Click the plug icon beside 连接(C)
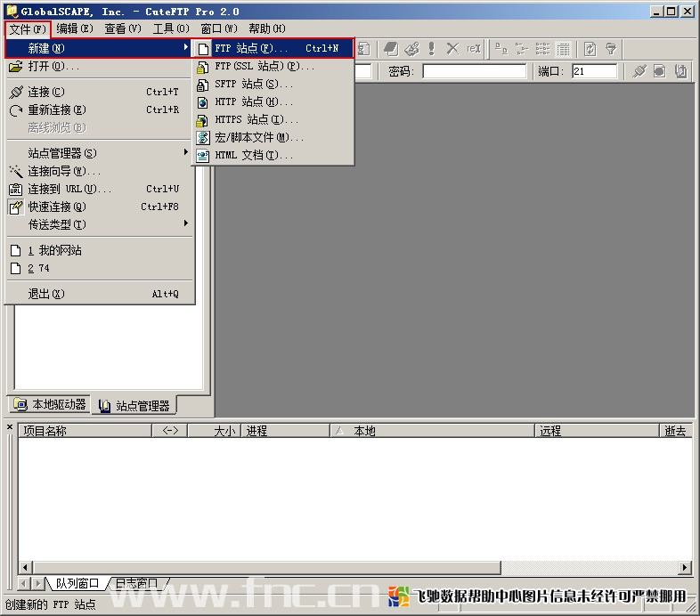 [16, 93]
